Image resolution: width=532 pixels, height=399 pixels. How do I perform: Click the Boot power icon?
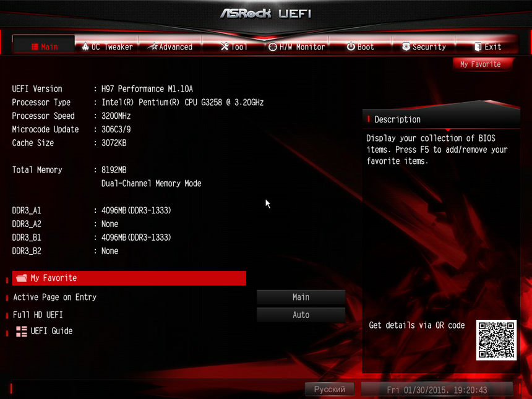click(x=350, y=46)
